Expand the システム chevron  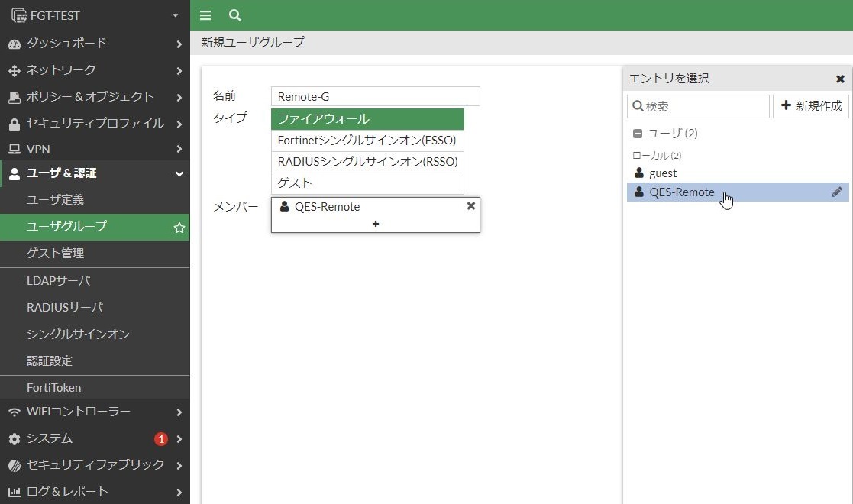(x=179, y=438)
